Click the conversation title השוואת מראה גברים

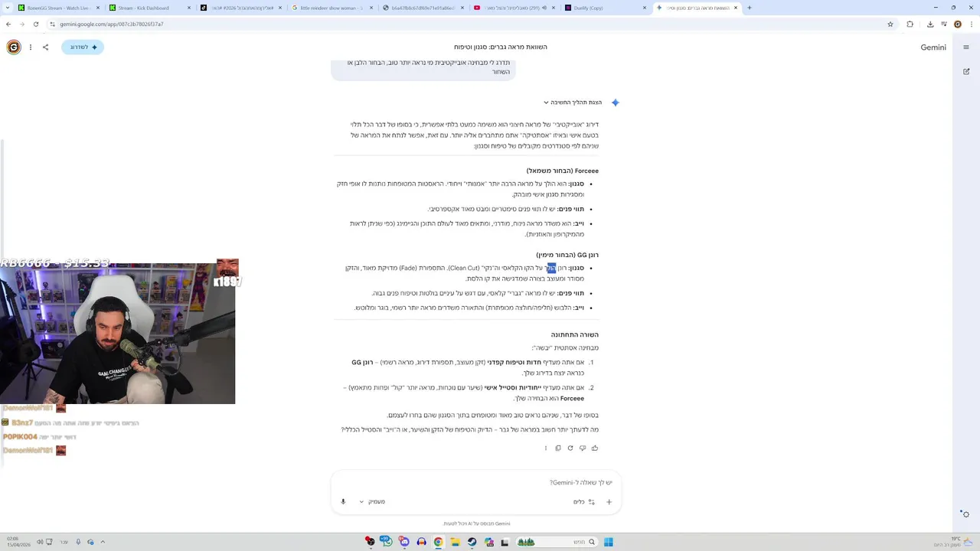click(500, 47)
